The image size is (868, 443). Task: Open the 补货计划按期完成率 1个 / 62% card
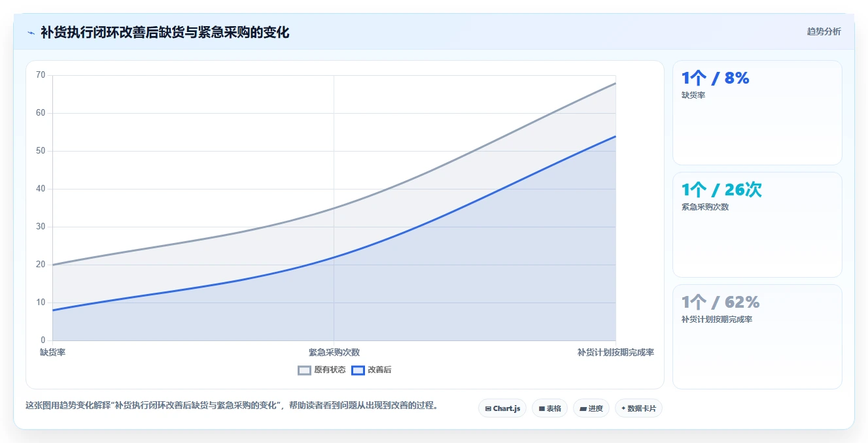pyautogui.click(x=757, y=336)
